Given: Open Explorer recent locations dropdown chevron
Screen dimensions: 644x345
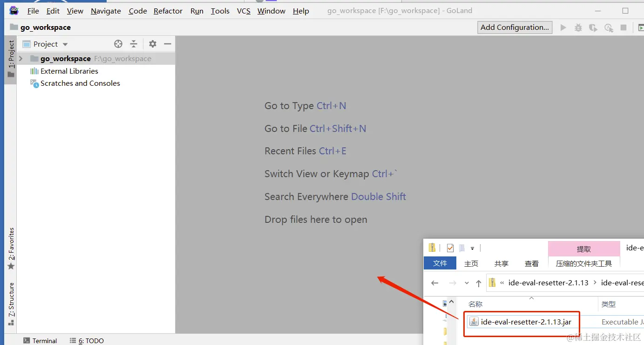Looking at the screenshot, I should pyautogui.click(x=467, y=283).
